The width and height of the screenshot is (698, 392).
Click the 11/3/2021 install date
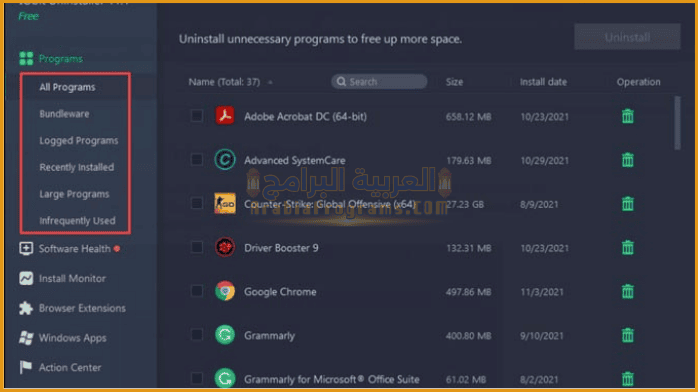(x=542, y=292)
